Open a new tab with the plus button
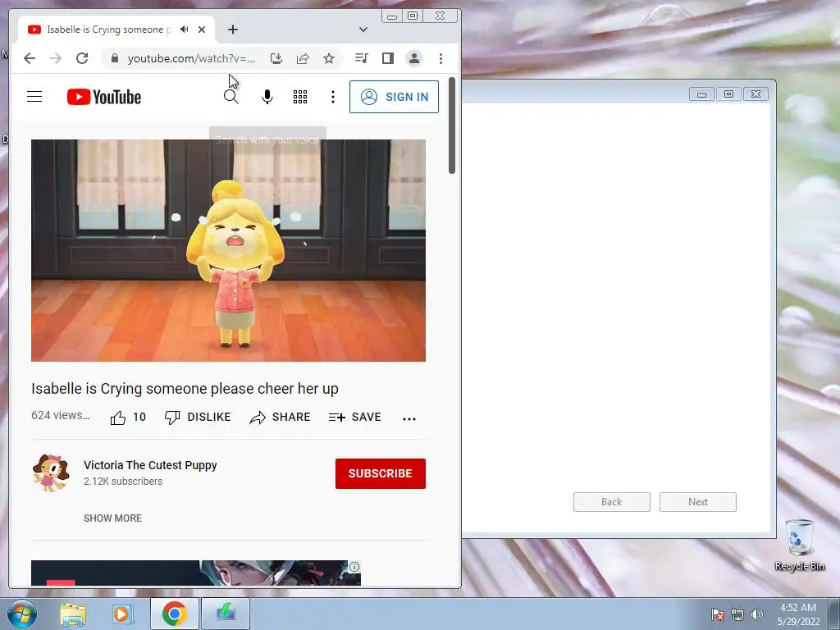This screenshot has height=630, width=840. pyautogui.click(x=232, y=30)
